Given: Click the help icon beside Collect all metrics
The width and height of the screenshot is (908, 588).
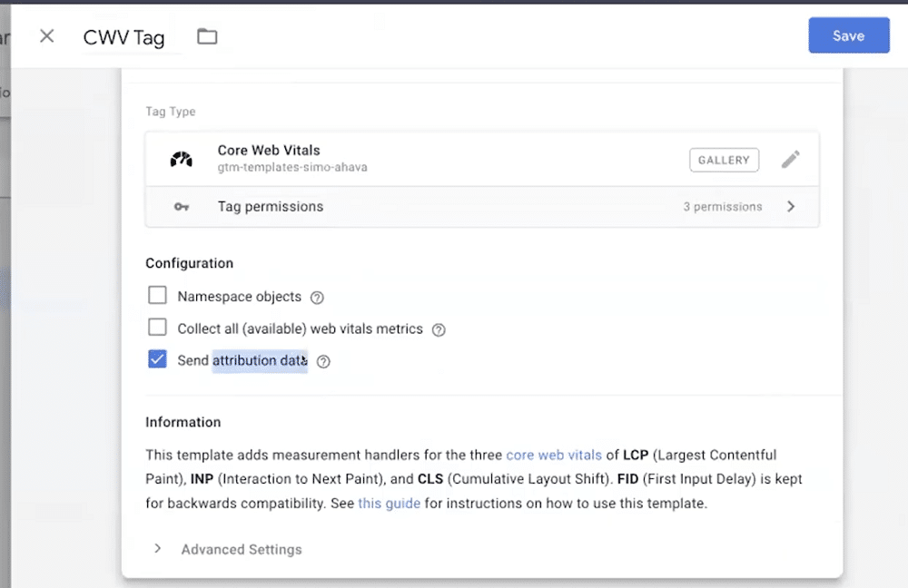Looking at the screenshot, I should tap(439, 328).
